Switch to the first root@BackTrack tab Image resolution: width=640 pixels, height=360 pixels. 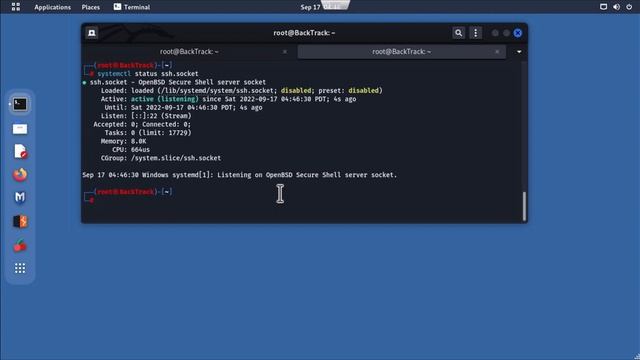(189, 52)
